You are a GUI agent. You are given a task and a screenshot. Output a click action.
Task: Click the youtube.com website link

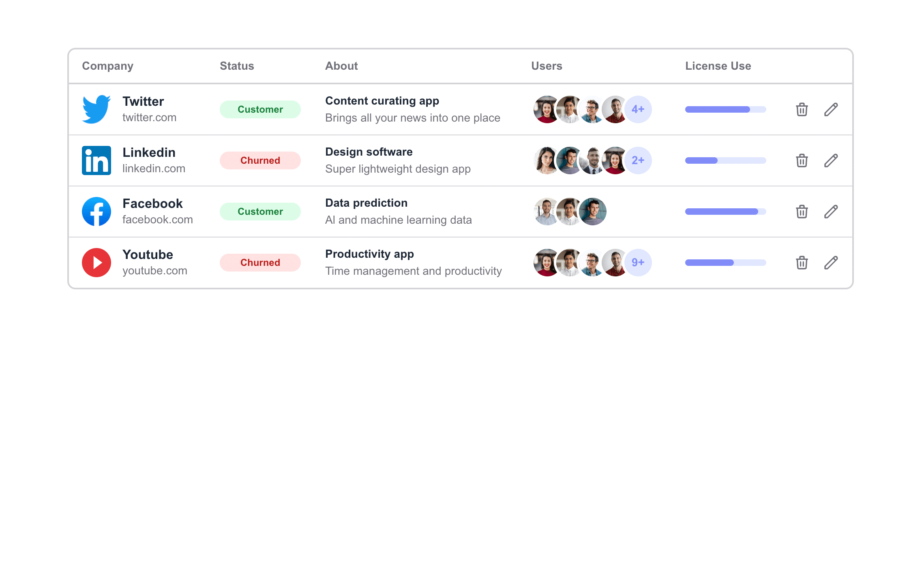[x=155, y=271]
